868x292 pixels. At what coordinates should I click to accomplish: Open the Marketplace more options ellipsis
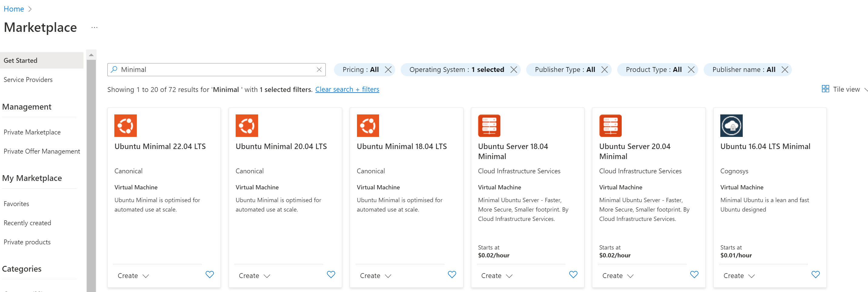(x=94, y=27)
